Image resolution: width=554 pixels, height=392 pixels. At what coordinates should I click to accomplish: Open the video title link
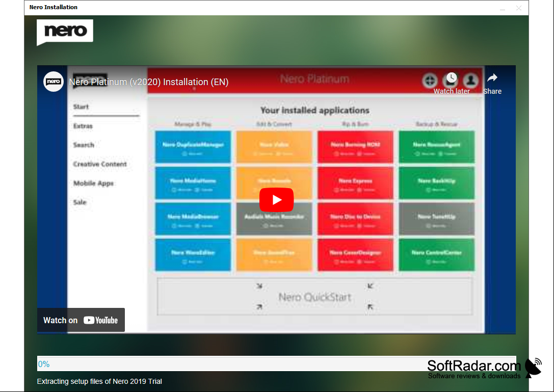(149, 82)
